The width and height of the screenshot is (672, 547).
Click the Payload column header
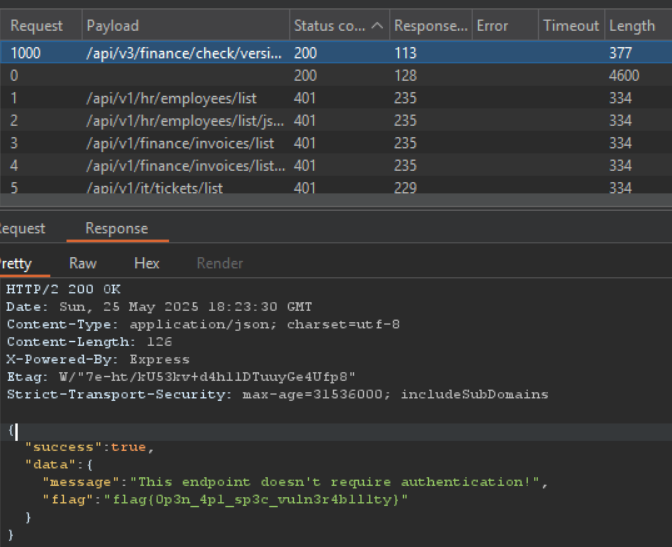point(186,26)
